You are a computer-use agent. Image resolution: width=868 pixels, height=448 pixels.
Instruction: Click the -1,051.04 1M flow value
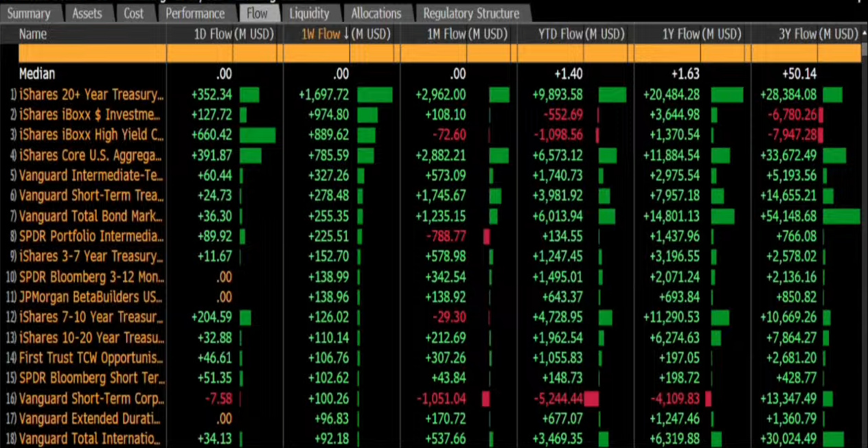coord(442,399)
